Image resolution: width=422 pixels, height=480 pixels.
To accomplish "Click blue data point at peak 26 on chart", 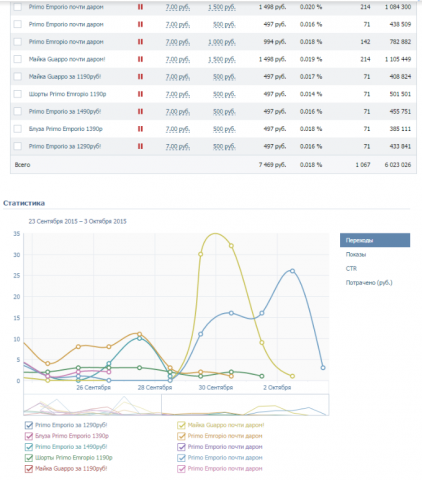I will pos(293,271).
